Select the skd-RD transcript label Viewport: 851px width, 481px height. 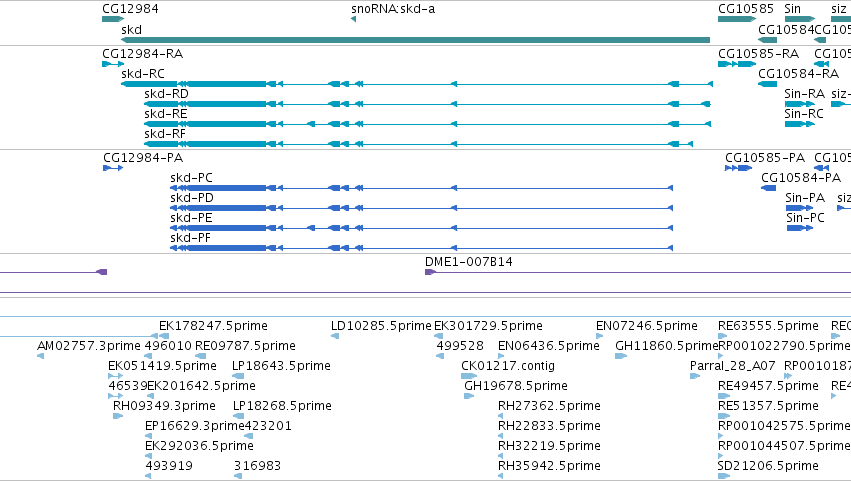pyautogui.click(x=166, y=94)
